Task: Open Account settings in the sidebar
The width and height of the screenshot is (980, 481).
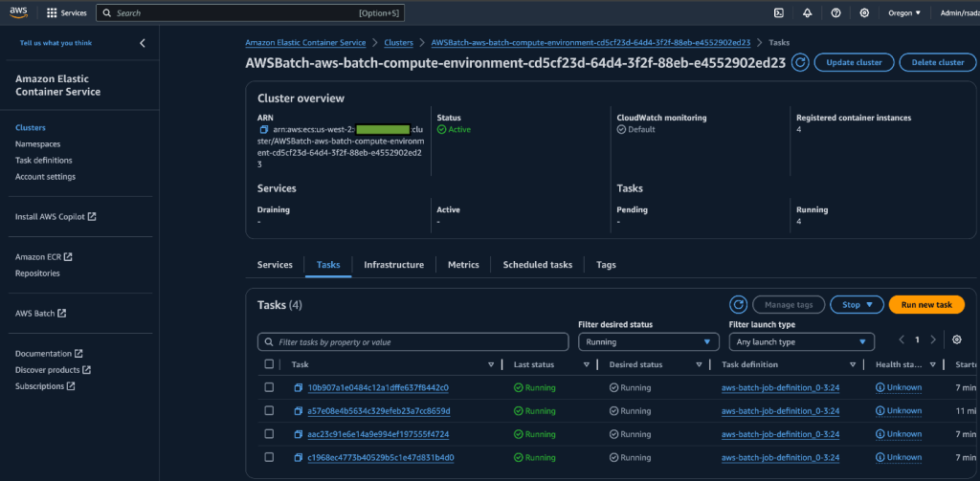Action: (x=46, y=177)
